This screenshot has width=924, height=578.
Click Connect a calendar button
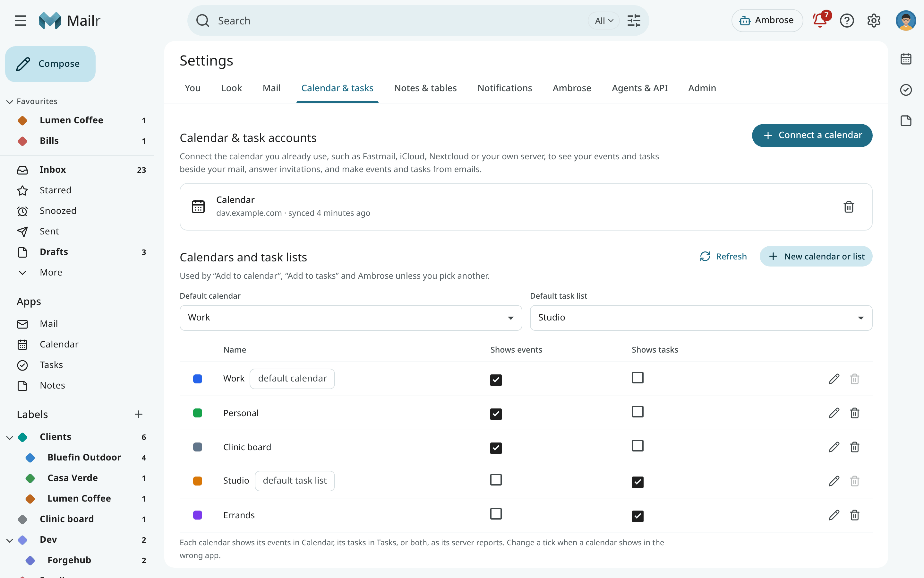pos(812,135)
